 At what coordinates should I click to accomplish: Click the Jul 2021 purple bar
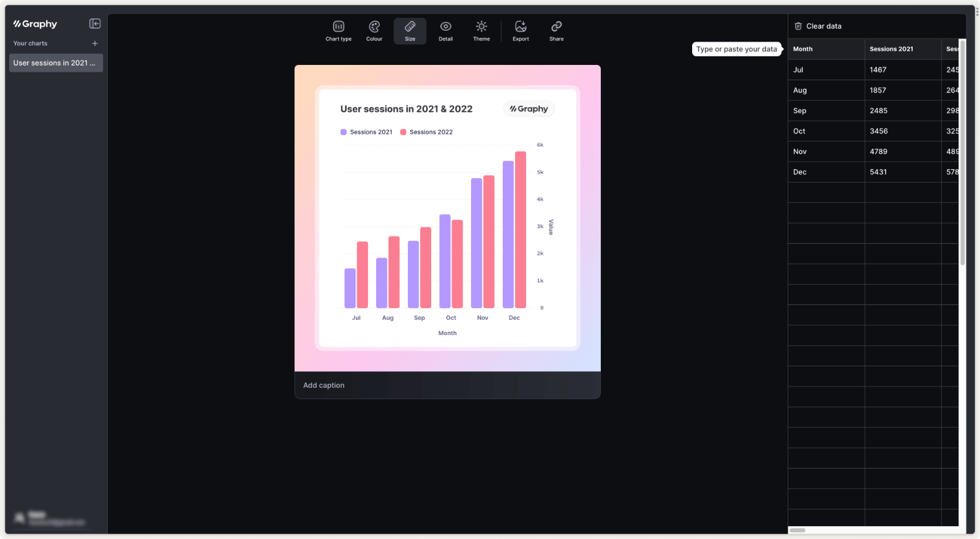point(350,288)
